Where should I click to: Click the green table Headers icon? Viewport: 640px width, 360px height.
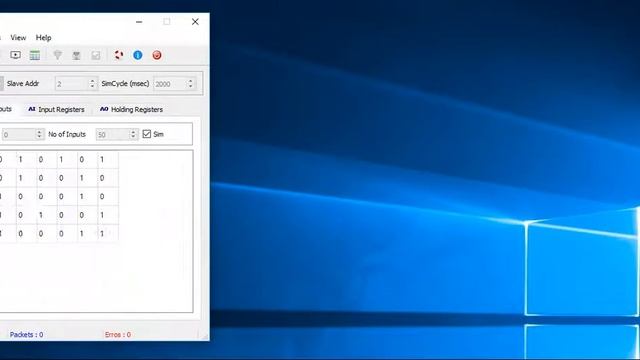click(35, 55)
